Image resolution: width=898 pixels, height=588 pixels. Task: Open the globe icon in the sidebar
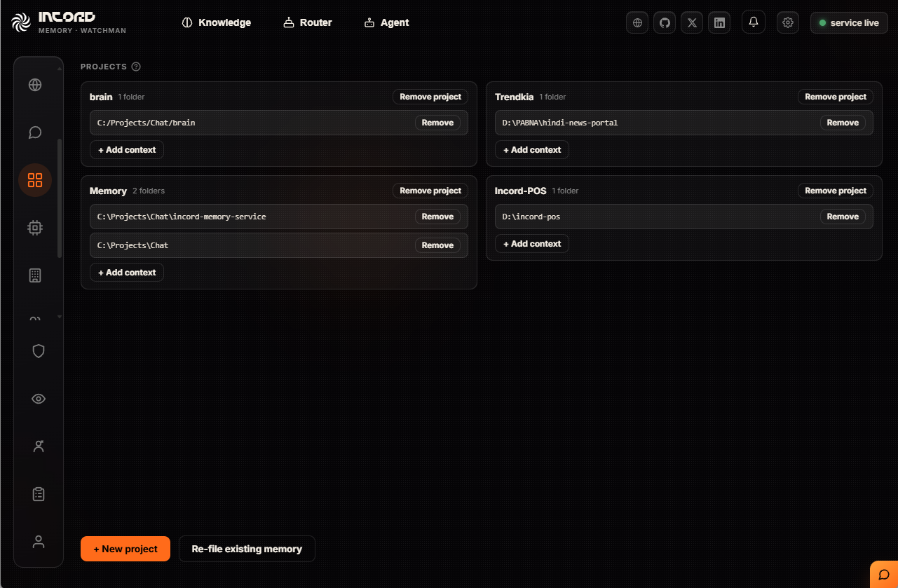pyautogui.click(x=35, y=85)
